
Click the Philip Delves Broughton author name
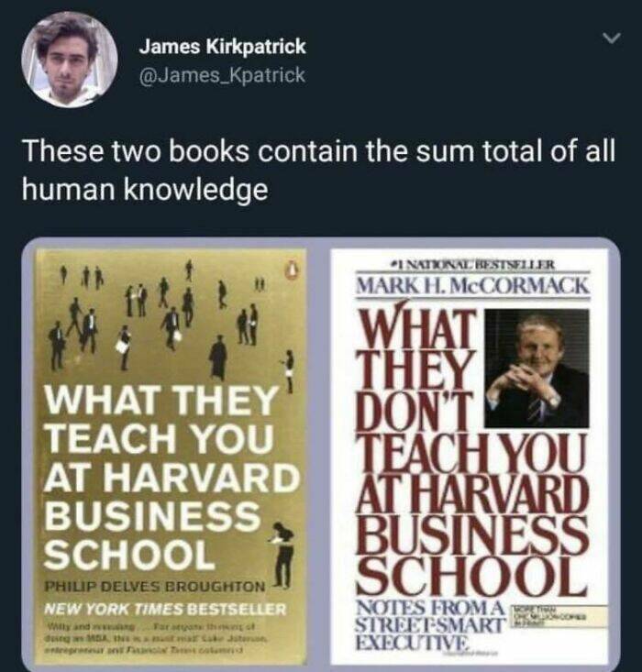pos(155,586)
